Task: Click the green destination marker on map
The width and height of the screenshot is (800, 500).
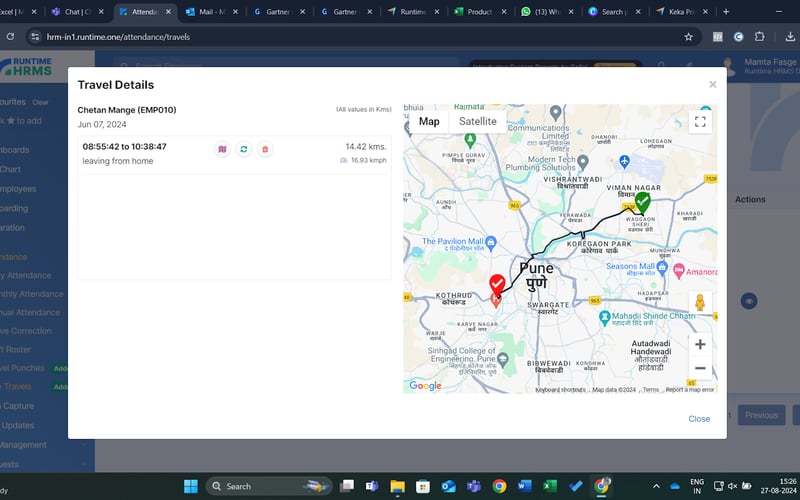Action: (642, 203)
